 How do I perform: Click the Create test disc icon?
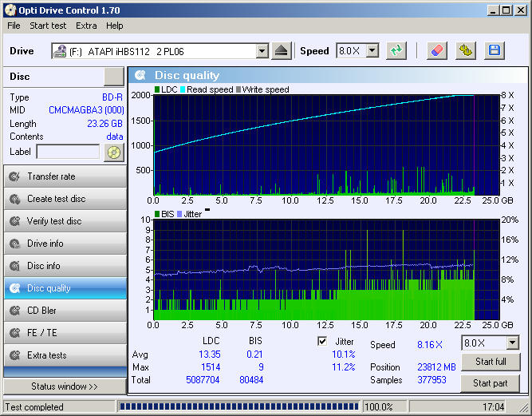coord(14,199)
